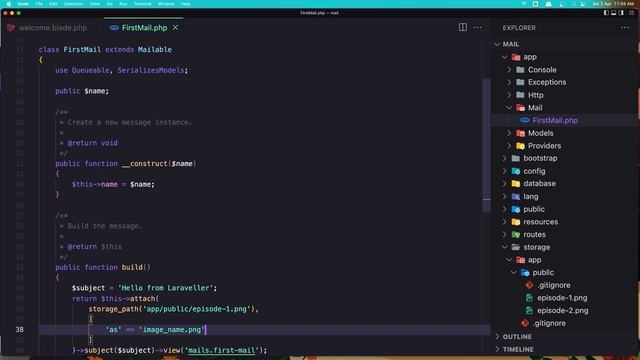Open the Code application menu
The width and height of the screenshot is (640, 360).
[x=23, y=4]
